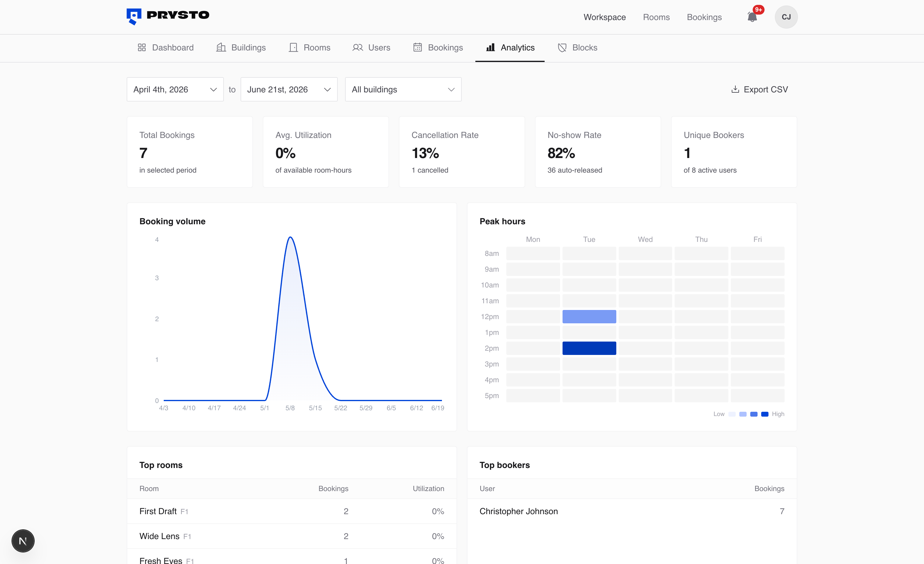The width and height of the screenshot is (924, 564).
Task: Click the PRYSTO wordmark
Action: pos(178,15)
